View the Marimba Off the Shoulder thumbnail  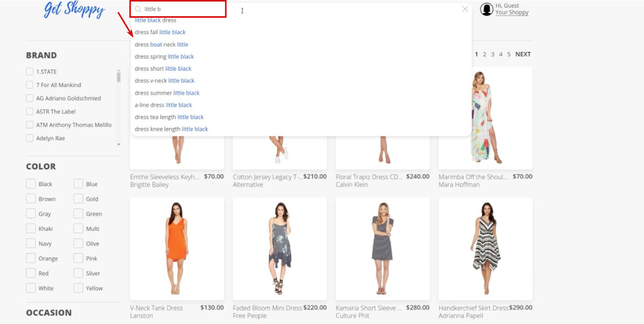click(485, 117)
